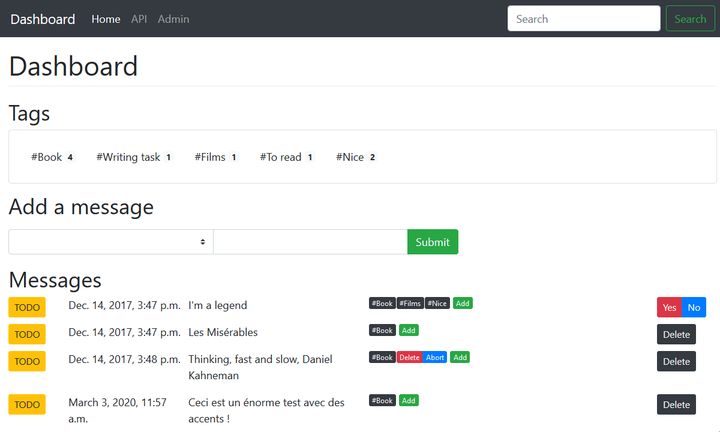Screen dimensions: 720x432
Task: Delete the Les Misérables message
Action: (x=676, y=334)
